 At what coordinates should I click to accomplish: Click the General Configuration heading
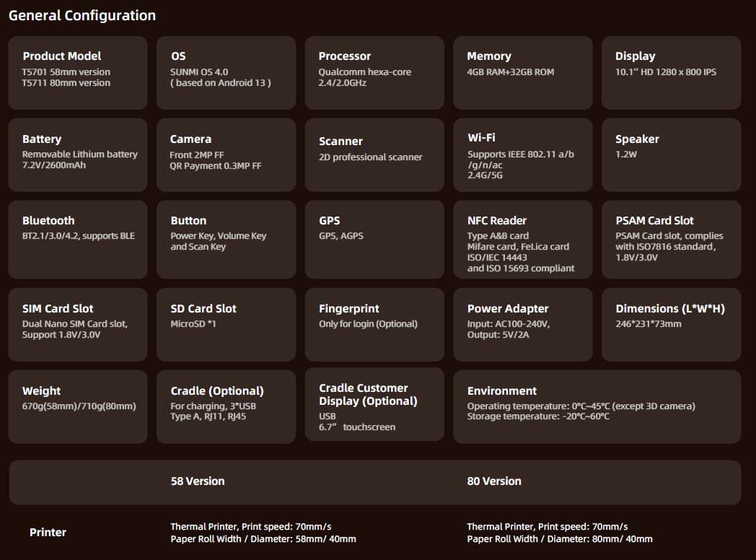pos(82,15)
